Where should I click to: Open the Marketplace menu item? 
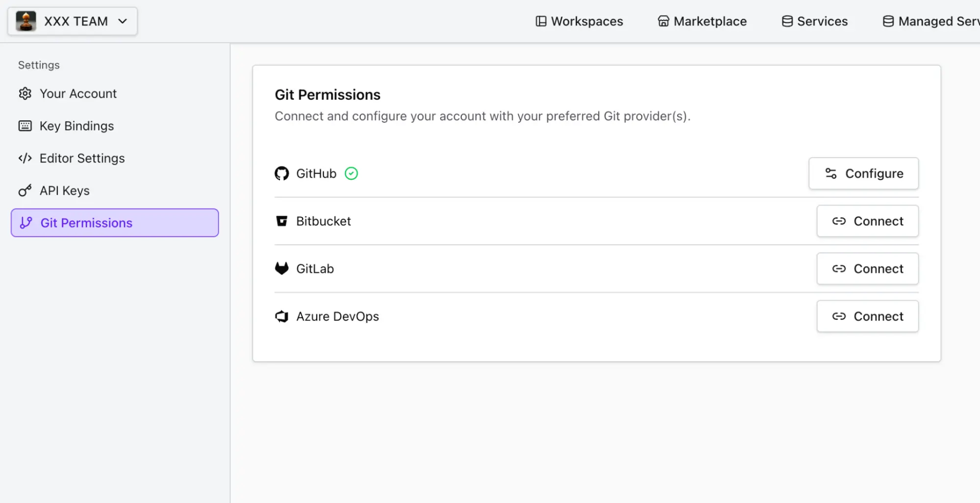[702, 21]
